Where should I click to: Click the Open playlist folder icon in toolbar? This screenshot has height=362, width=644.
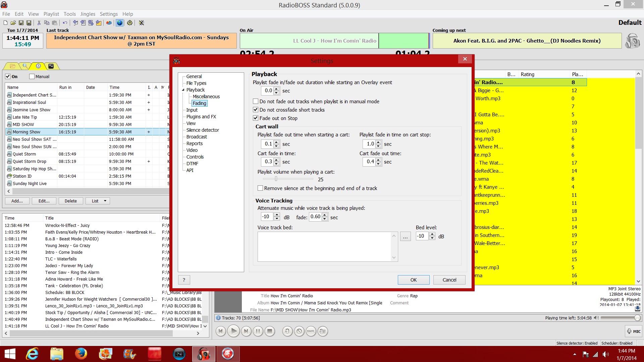(13, 23)
